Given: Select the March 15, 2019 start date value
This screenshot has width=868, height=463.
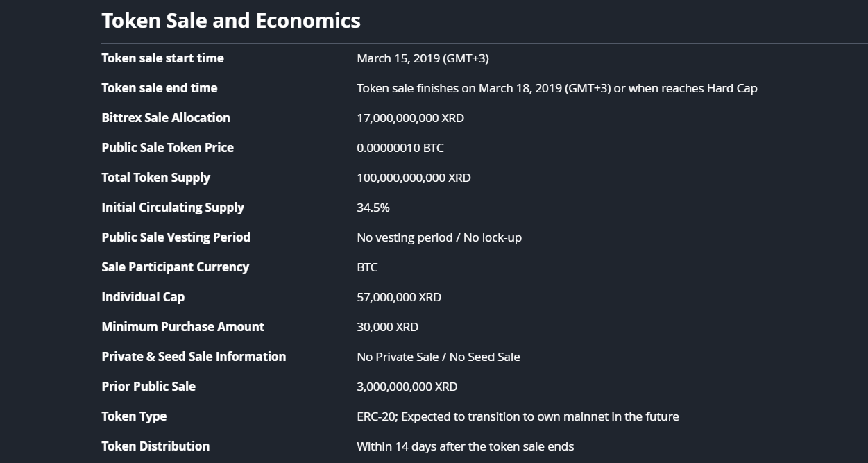Looking at the screenshot, I should click(423, 58).
